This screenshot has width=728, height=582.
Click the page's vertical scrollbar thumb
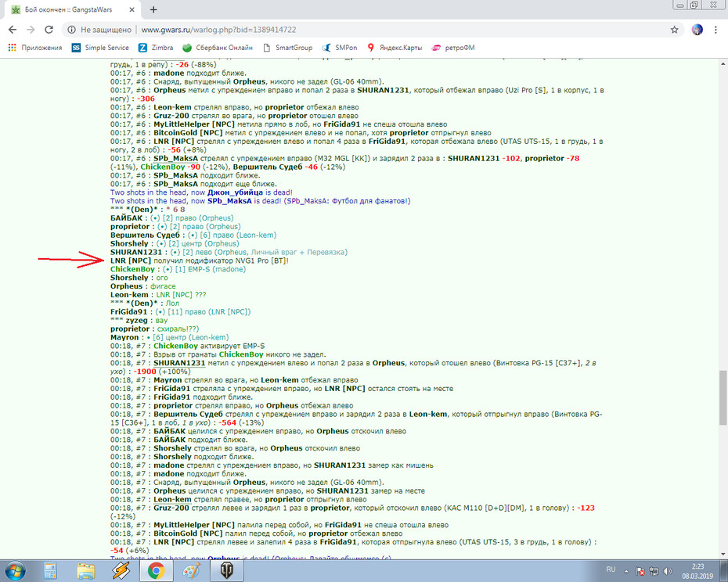(x=723, y=397)
